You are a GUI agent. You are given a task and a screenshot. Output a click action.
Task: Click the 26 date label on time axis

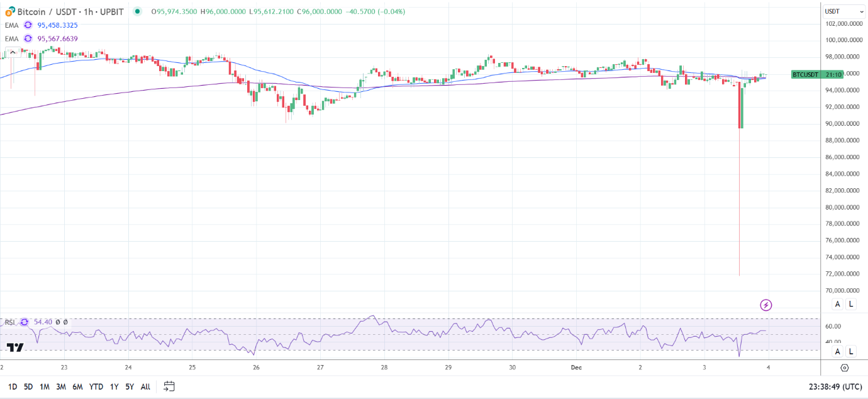click(256, 367)
